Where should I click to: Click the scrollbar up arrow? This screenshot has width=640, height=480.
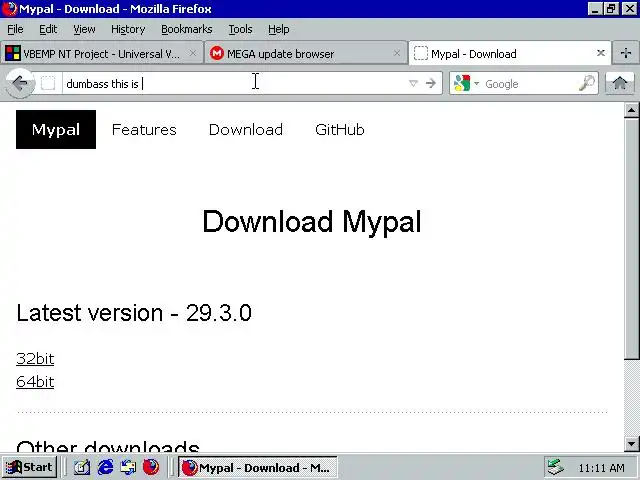tap(631, 110)
